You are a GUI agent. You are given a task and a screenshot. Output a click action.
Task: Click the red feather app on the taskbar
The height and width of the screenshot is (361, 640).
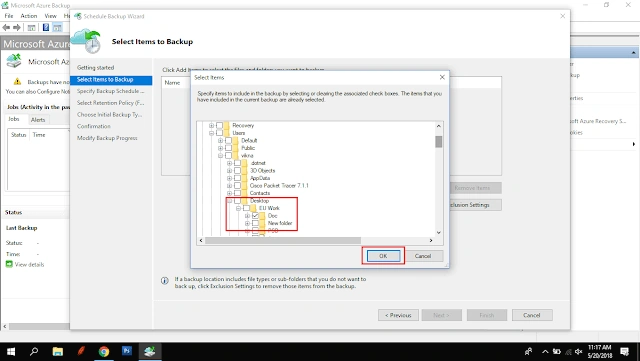coord(81,351)
